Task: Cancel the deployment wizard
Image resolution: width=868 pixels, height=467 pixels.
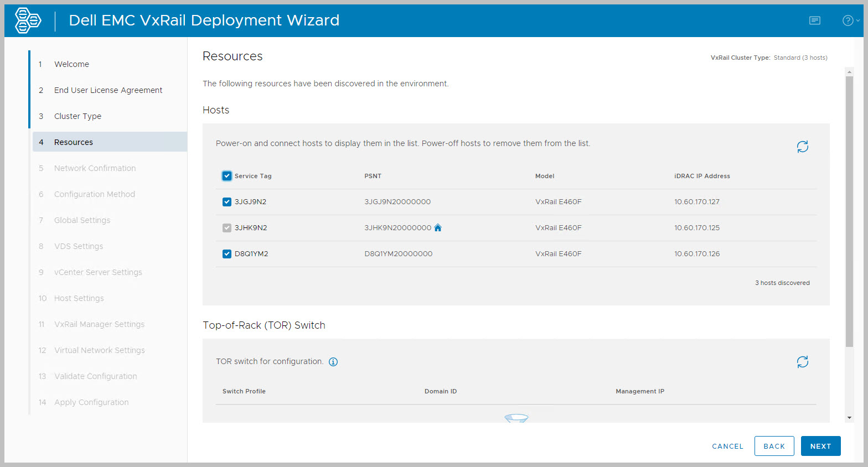Action: (x=727, y=447)
